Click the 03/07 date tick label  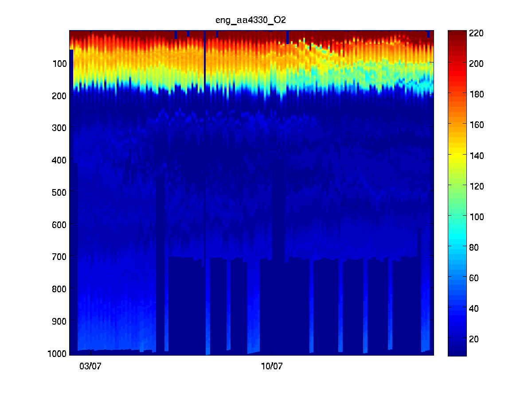pos(90,366)
